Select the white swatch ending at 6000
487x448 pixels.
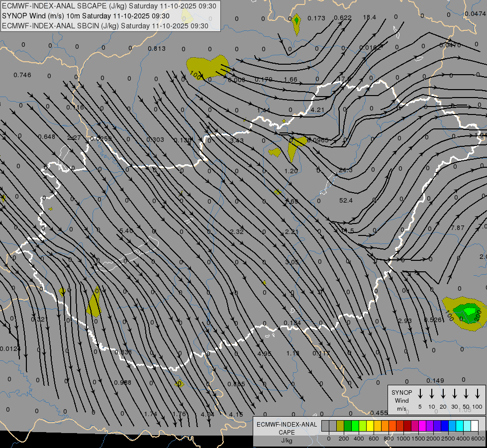474,426
